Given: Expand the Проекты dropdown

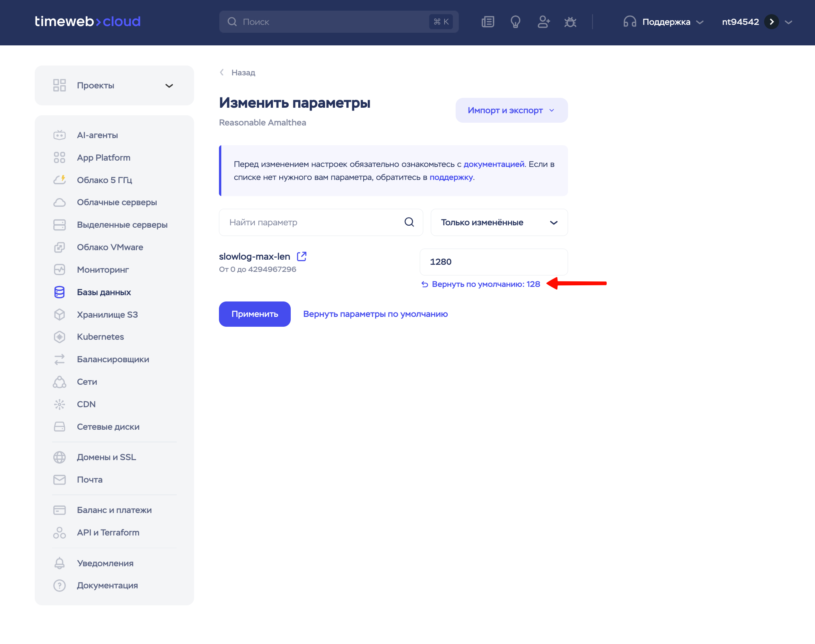Looking at the screenshot, I should click(x=114, y=86).
